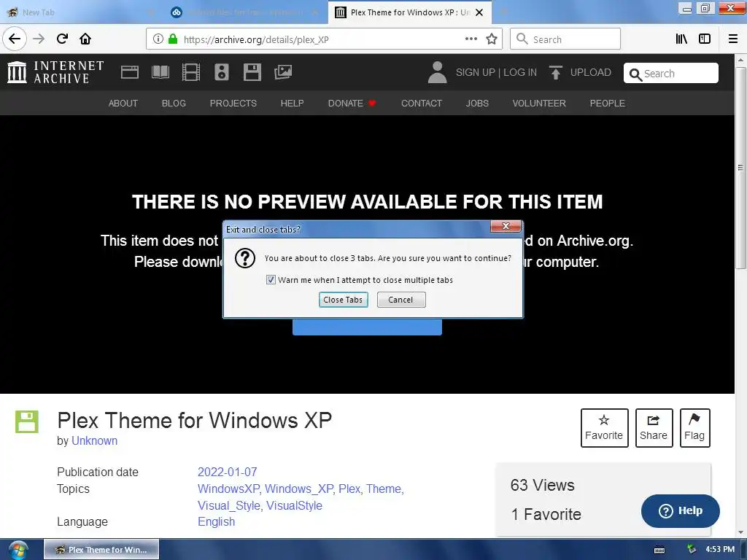Open the HELP menu item
The width and height of the screenshot is (747, 560).
tap(292, 104)
